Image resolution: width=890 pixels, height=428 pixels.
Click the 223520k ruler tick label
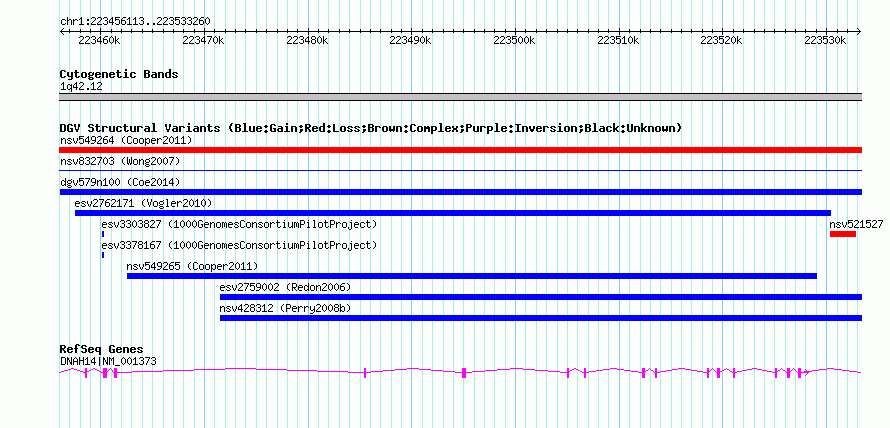coord(722,40)
